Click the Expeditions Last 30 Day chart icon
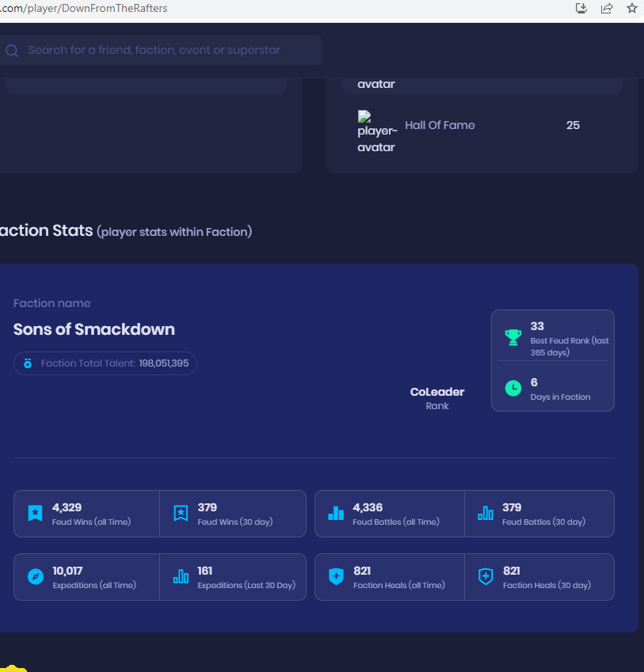The height and width of the screenshot is (672, 644). point(181,576)
